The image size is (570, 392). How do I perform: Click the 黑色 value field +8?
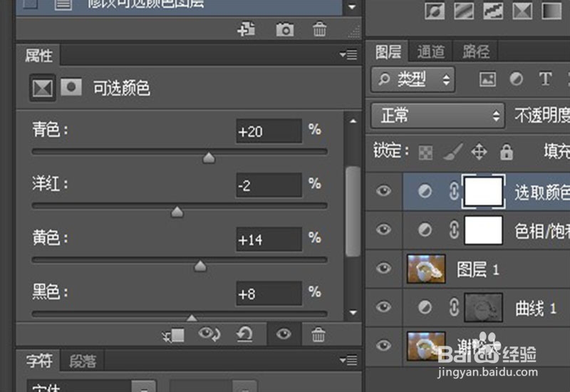pyautogui.click(x=269, y=294)
